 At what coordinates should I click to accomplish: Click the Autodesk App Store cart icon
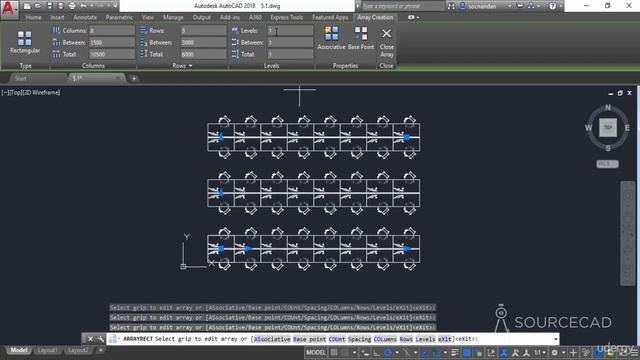520,6
